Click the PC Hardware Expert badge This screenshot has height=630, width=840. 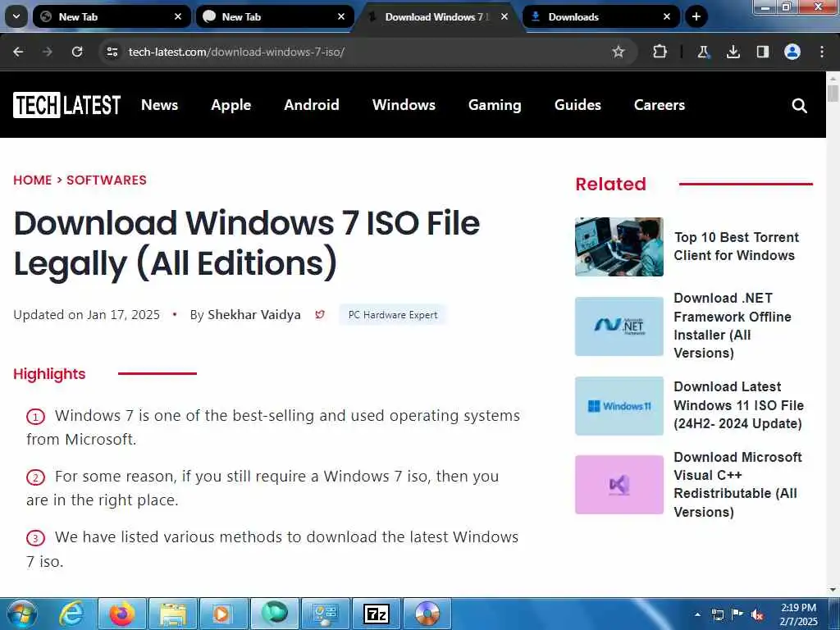click(393, 314)
